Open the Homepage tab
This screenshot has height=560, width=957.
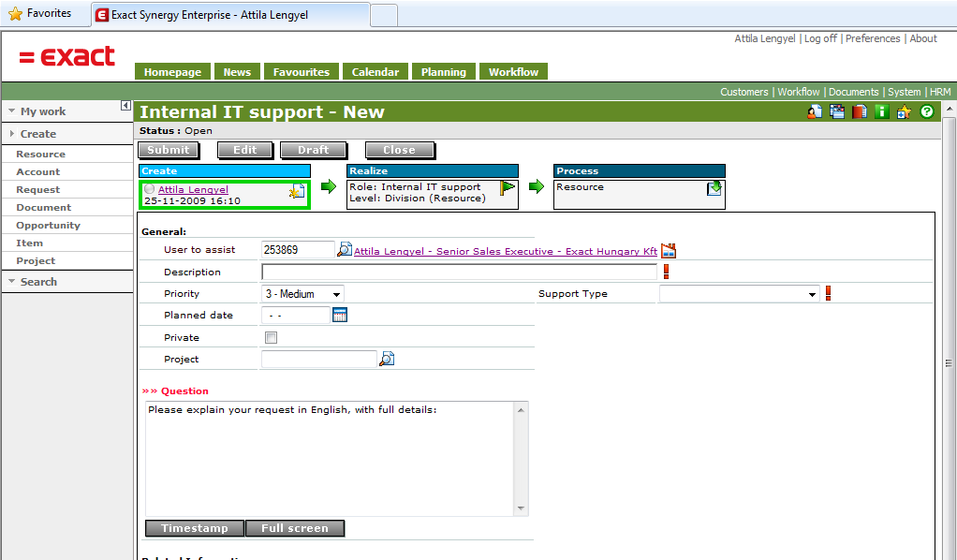[x=172, y=71]
